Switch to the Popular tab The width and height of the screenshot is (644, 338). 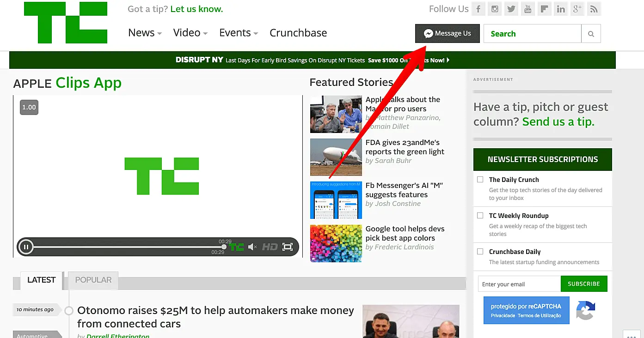point(93,280)
